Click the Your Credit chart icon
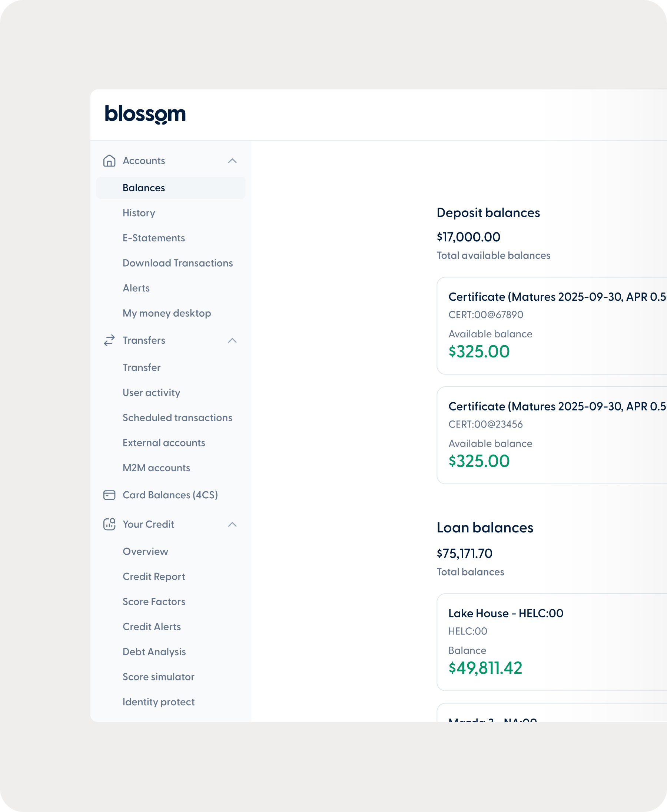 109,524
